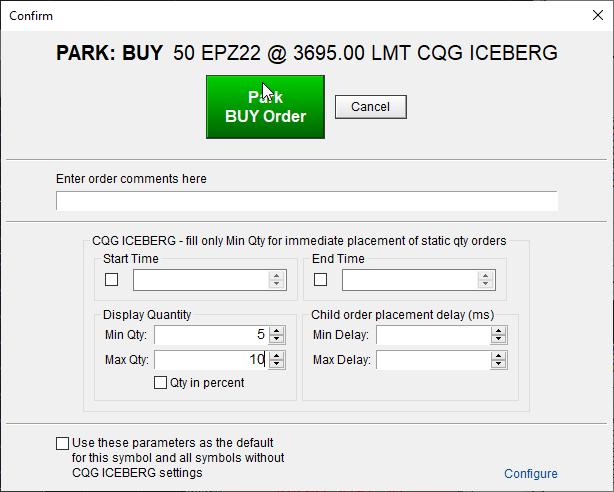Enable the Start Time checkbox
This screenshot has height=492, width=614.
(112, 280)
